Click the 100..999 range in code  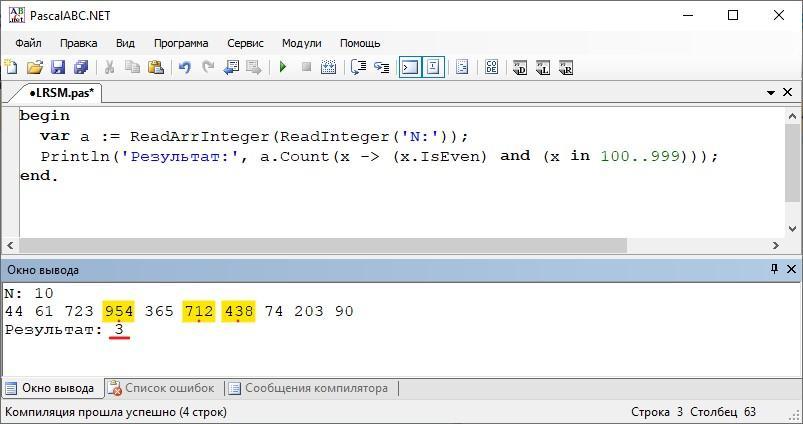(642, 156)
